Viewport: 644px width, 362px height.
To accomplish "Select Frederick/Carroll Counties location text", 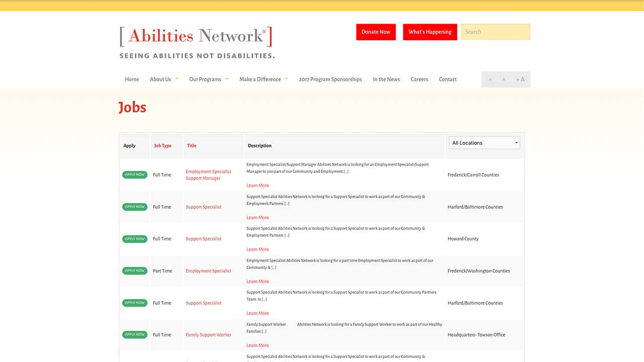I will [473, 175].
